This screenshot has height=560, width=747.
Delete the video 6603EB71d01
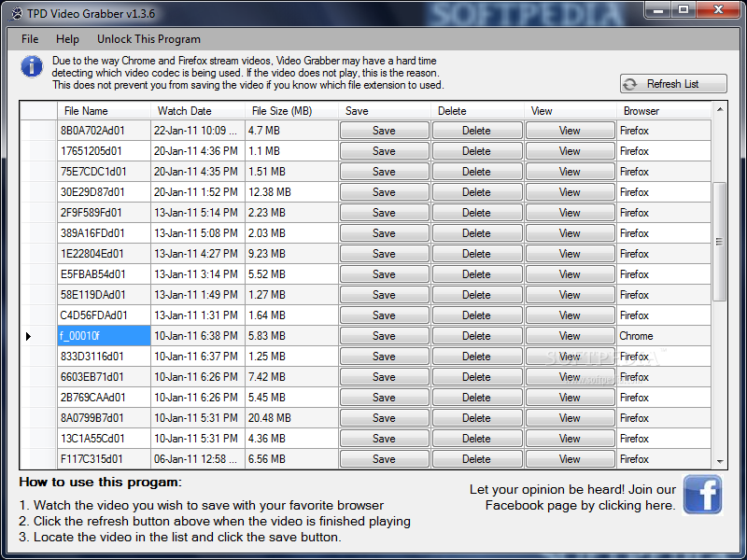476,377
